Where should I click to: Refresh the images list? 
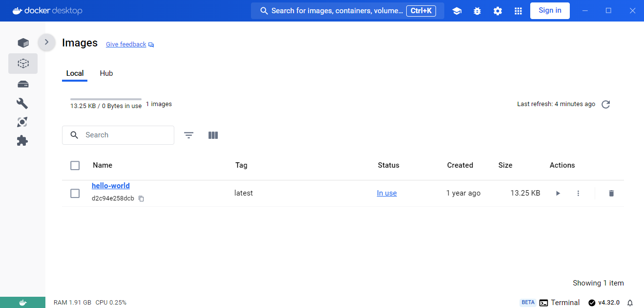(606, 104)
